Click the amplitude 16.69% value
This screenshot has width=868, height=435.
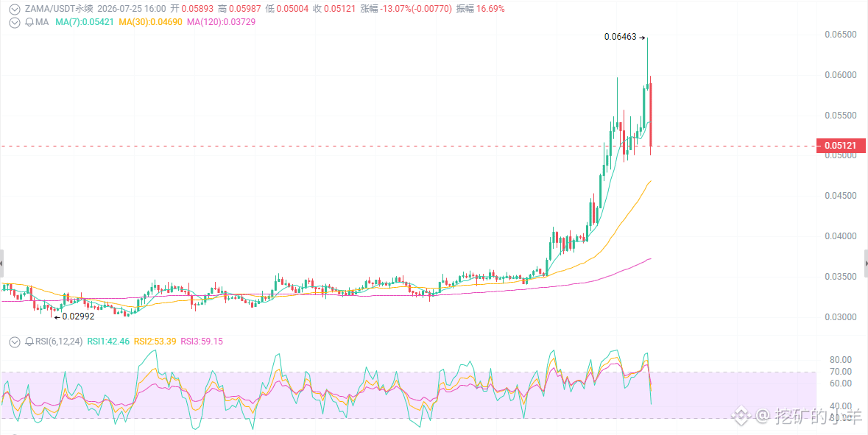[490, 9]
